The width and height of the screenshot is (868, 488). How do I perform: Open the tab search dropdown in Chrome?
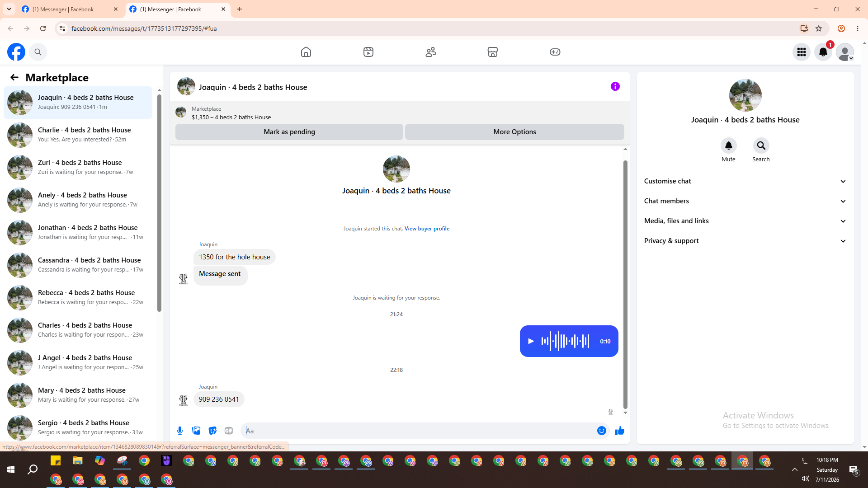(9, 9)
